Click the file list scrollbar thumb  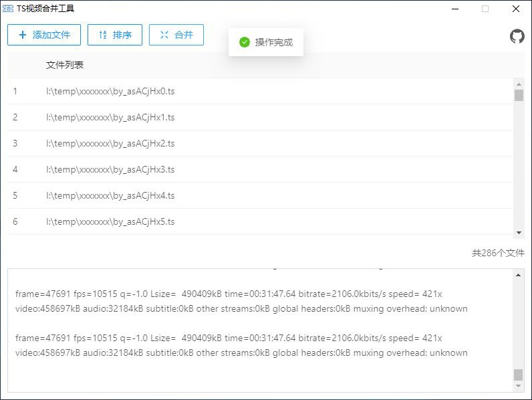(519, 95)
